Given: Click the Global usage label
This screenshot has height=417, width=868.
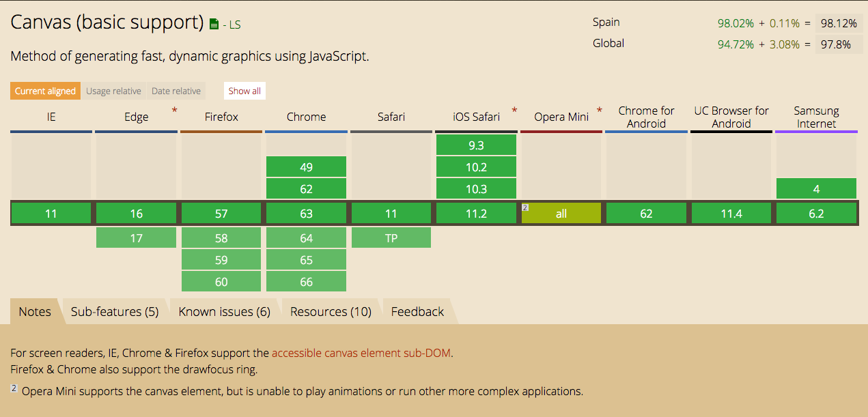Looking at the screenshot, I should (x=608, y=43).
